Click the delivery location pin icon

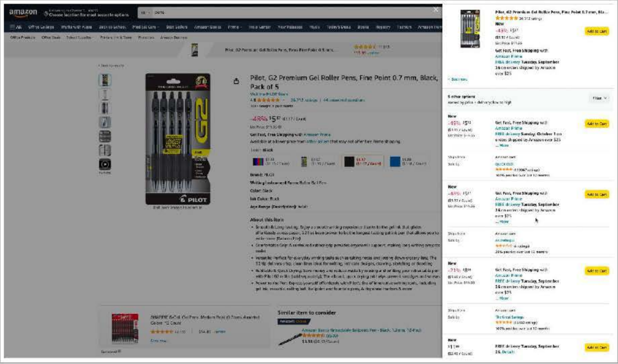click(x=46, y=14)
